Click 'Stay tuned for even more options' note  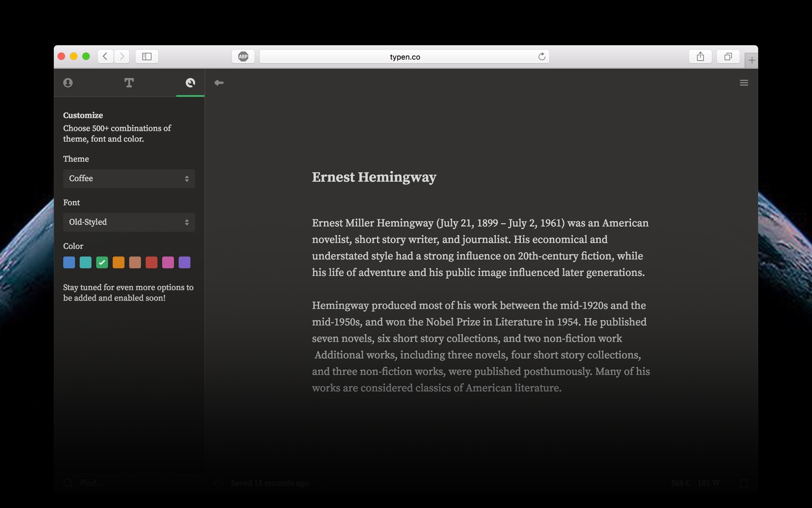(x=128, y=293)
